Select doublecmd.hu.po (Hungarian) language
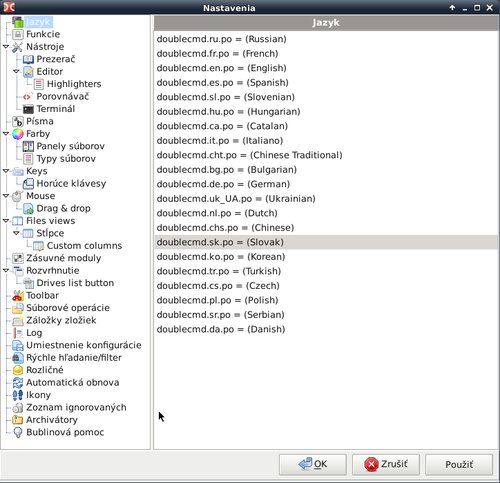This screenshot has width=500, height=483. (x=326, y=112)
